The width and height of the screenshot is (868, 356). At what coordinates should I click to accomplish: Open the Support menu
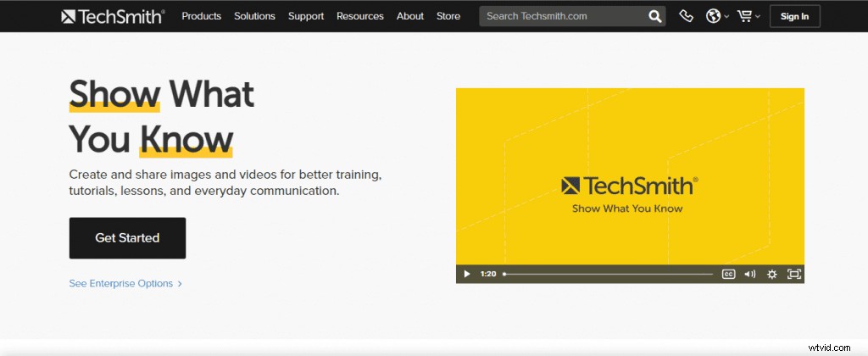point(306,16)
